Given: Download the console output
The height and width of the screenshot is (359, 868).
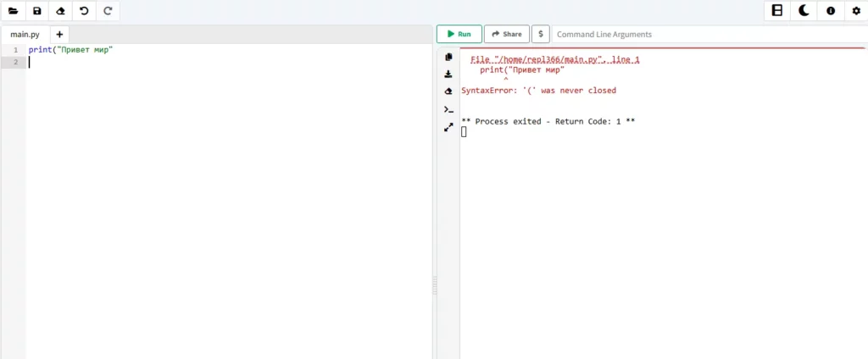Looking at the screenshot, I should 448,75.
